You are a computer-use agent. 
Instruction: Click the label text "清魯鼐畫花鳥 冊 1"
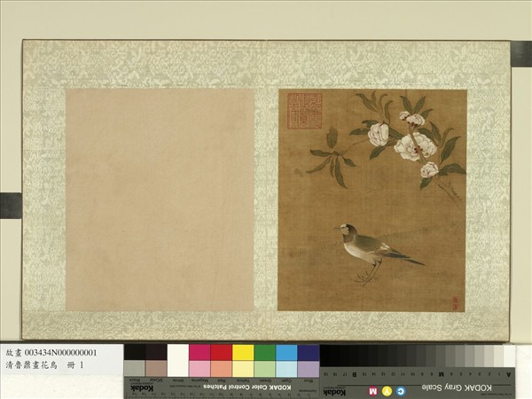(44, 365)
